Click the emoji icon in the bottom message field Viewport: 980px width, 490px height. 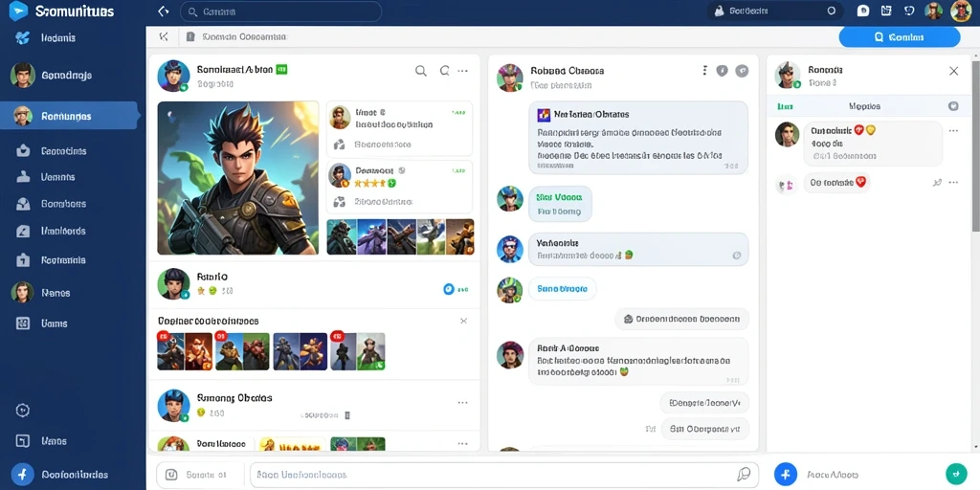click(x=744, y=475)
